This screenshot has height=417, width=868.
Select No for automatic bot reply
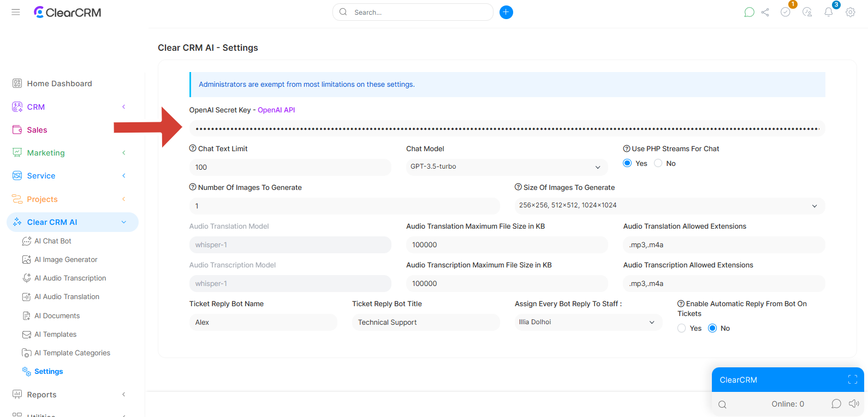click(712, 328)
